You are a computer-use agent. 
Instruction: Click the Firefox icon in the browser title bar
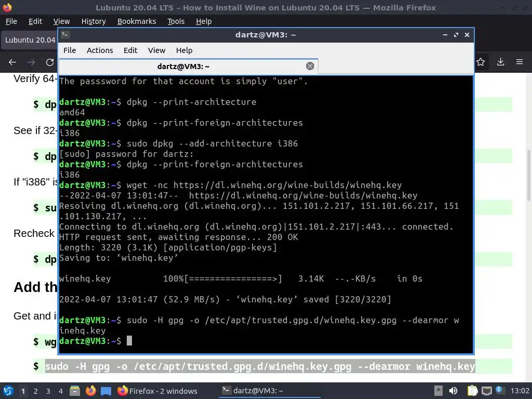[7, 7]
